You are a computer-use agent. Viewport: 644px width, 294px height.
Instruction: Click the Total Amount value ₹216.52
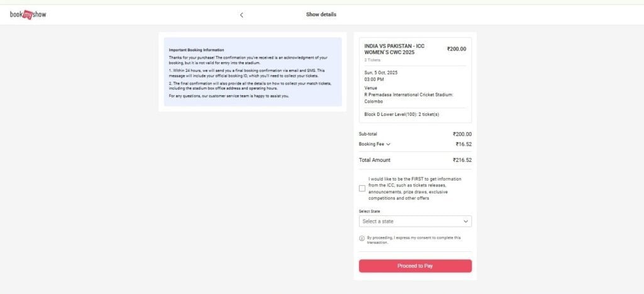tap(462, 160)
